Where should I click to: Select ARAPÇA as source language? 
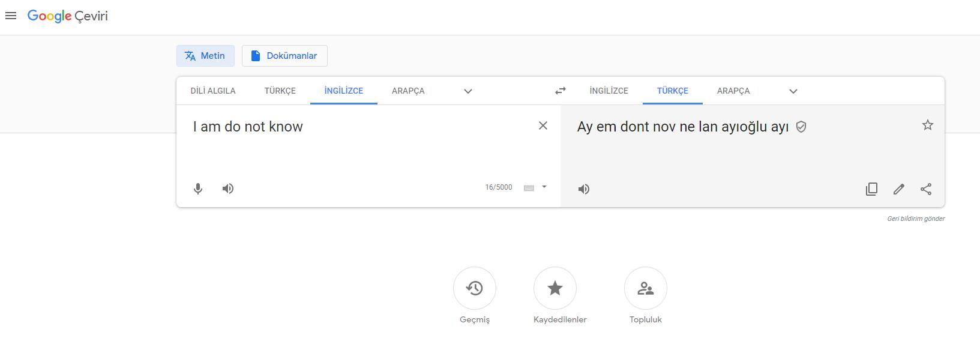pyautogui.click(x=408, y=91)
